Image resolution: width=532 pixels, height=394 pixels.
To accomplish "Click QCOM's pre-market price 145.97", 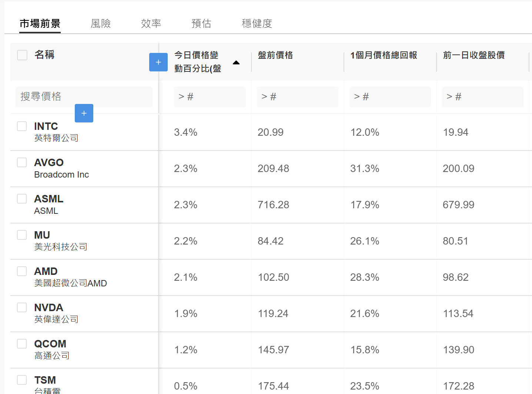I will point(273,350).
